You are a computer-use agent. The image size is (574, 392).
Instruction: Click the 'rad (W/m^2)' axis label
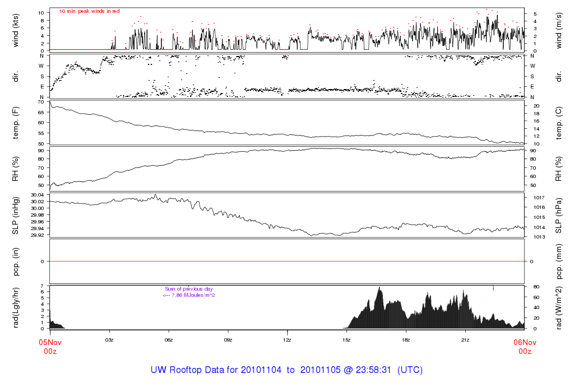pyautogui.click(x=558, y=307)
